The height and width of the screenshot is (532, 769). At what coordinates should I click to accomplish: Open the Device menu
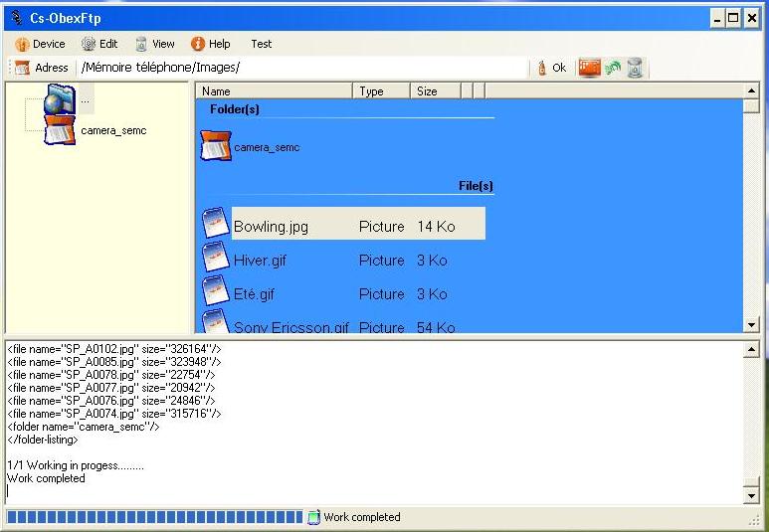40,44
